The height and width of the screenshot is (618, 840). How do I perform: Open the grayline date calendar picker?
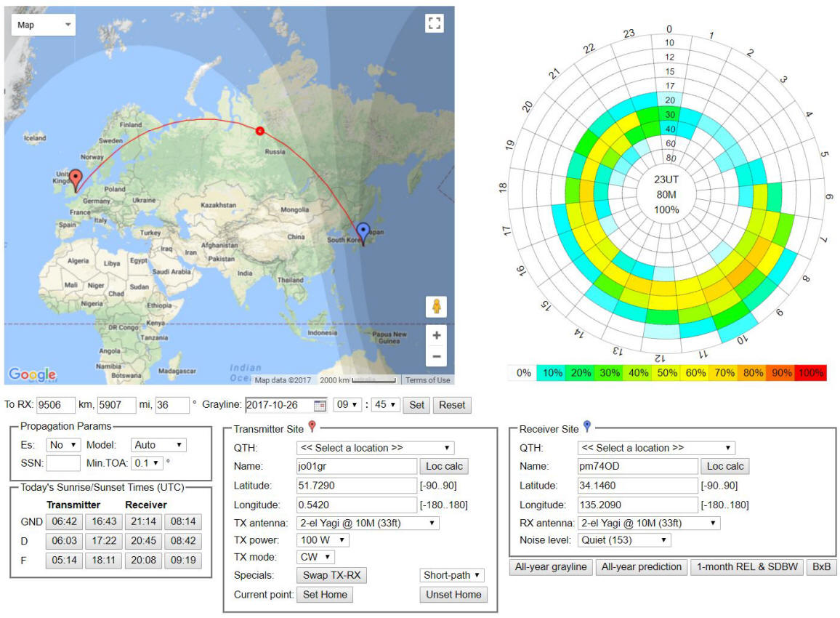(x=320, y=405)
